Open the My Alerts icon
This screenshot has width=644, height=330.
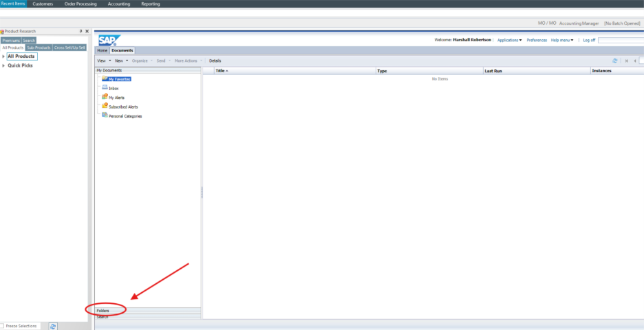(x=105, y=97)
